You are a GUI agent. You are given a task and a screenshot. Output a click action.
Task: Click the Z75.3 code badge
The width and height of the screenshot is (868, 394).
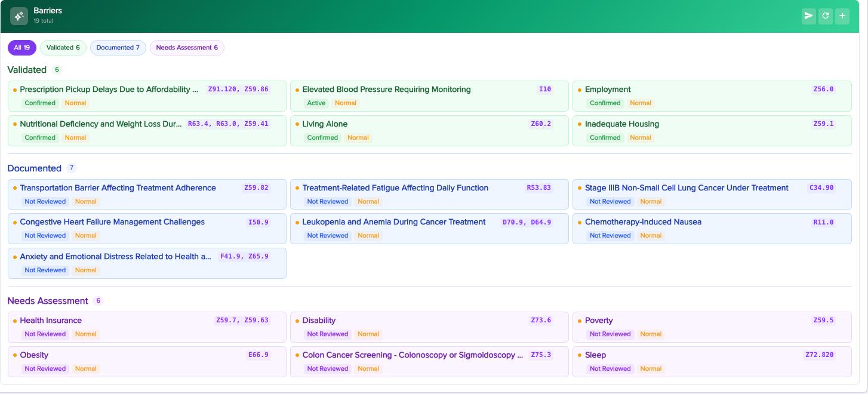(541, 355)
